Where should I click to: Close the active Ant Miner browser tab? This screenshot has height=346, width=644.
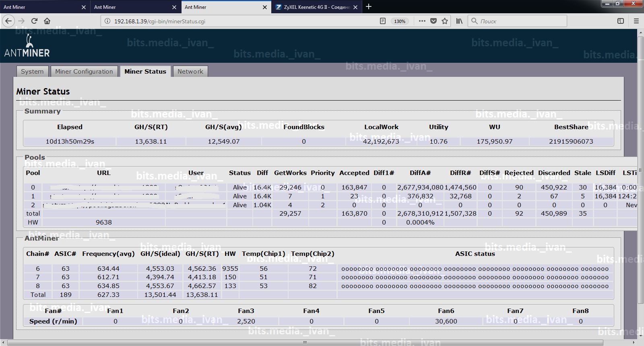(265, 7)
